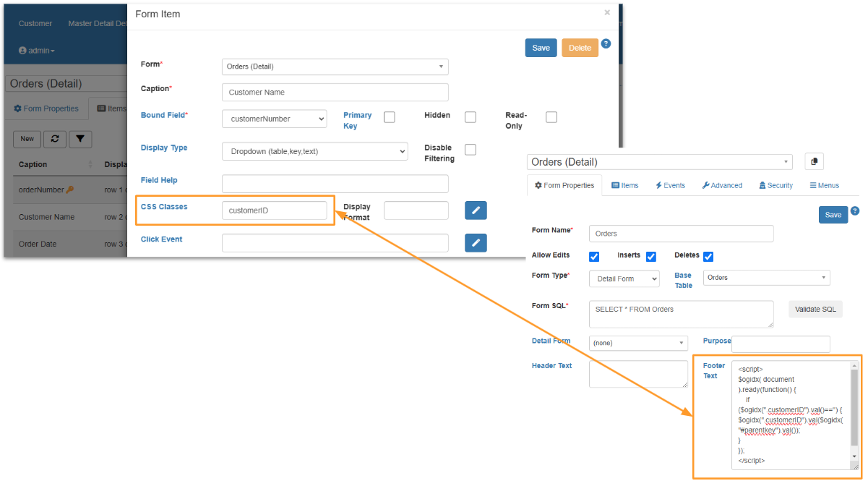Switch to the Events tab
The width and height of the screenshot is (868, 481).
pyautogui.click(x=670, y=185)
